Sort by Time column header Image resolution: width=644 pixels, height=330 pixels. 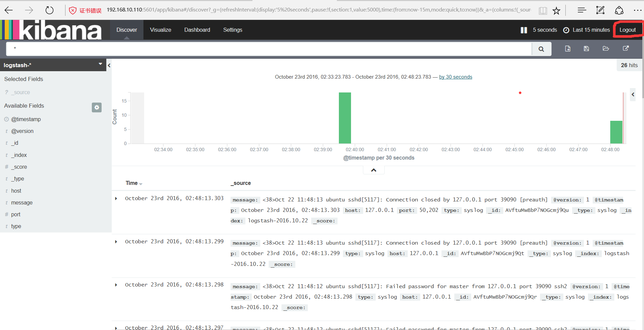(134, 183)
